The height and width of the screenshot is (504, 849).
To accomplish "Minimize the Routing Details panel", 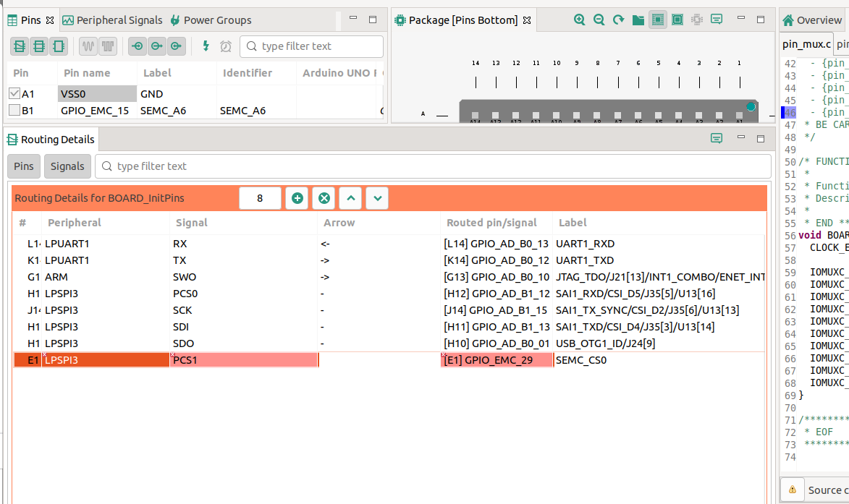I will click(741, 138).
